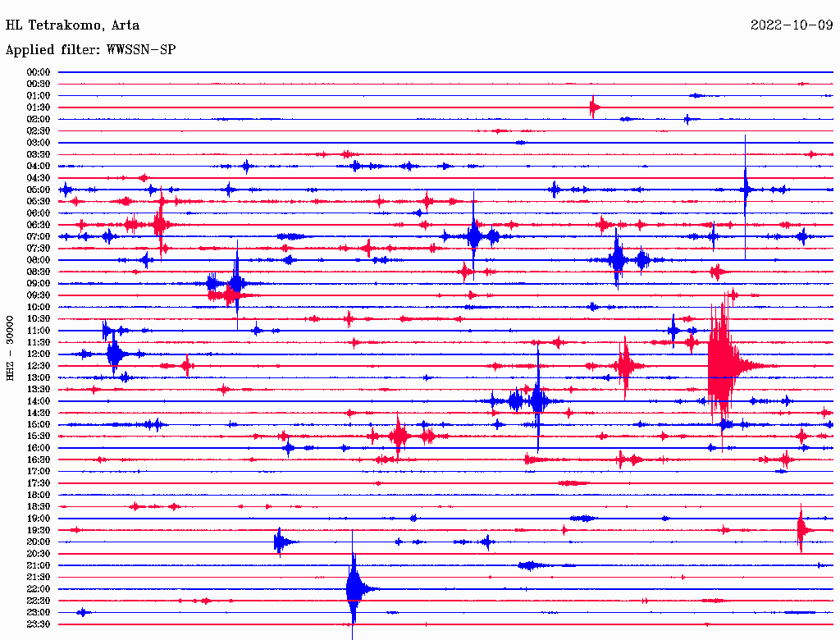Select the 02:00 time label
This screenshot has height=640, width=840.
click(x=39, y=119)
